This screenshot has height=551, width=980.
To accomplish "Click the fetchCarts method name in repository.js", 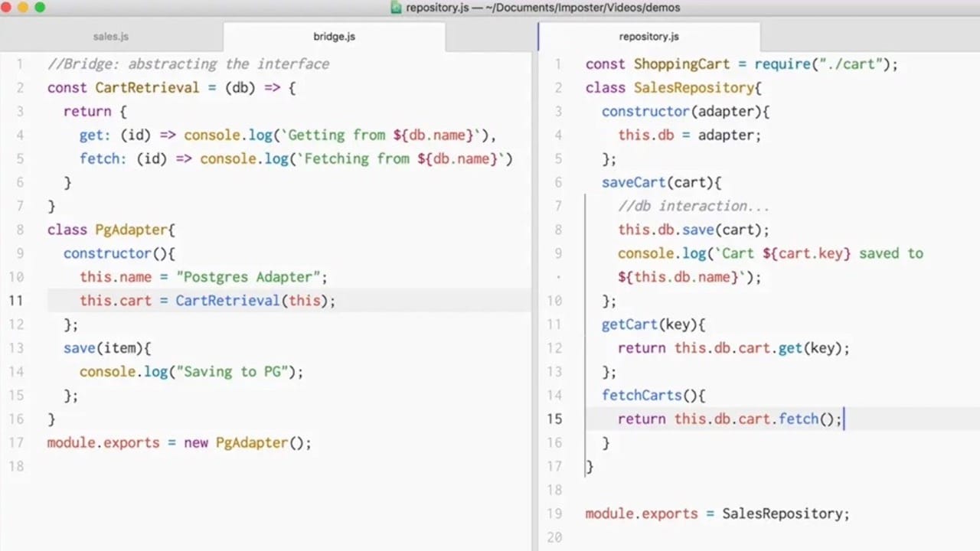I will coord(642,395).
